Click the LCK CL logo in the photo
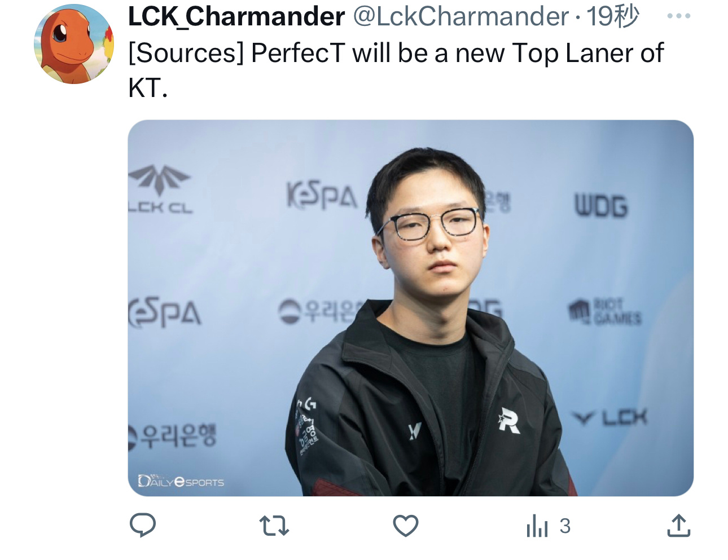Image resolution: width=728 pixels, height=560 pixels. pos(160,189)
